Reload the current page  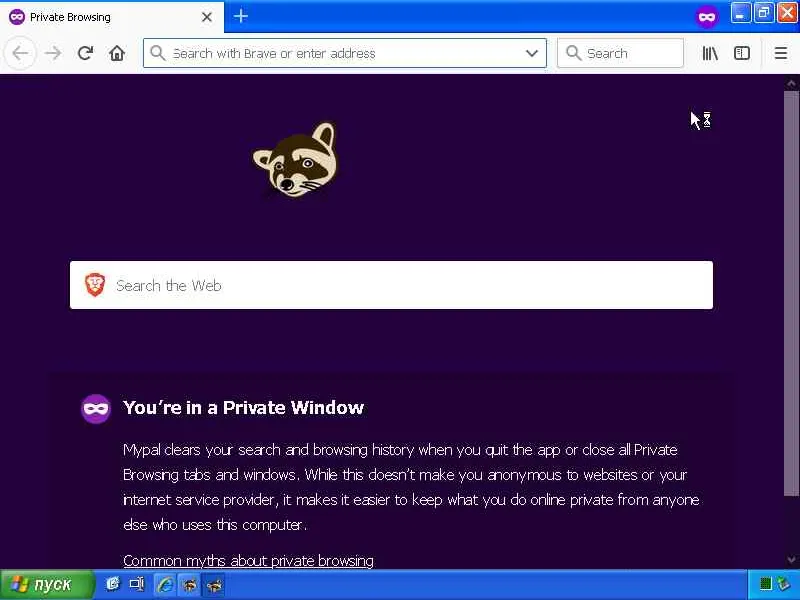(85, 53)
